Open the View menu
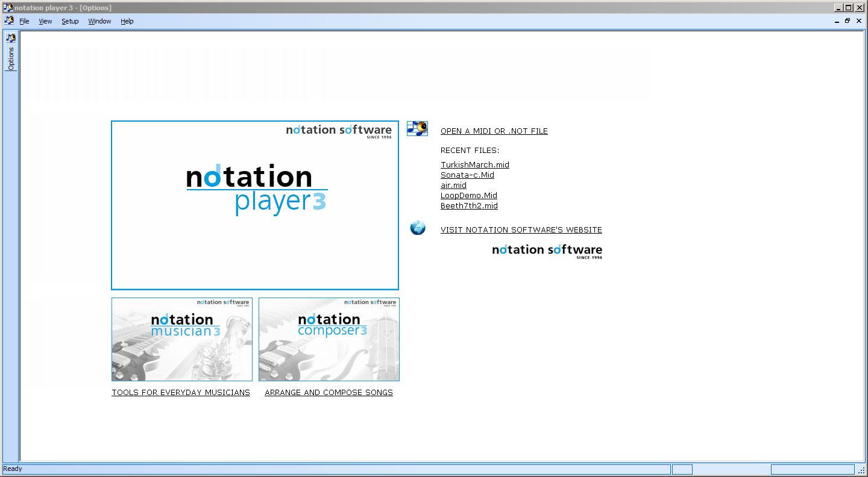 pyautogui.click(x=45, y=21)
